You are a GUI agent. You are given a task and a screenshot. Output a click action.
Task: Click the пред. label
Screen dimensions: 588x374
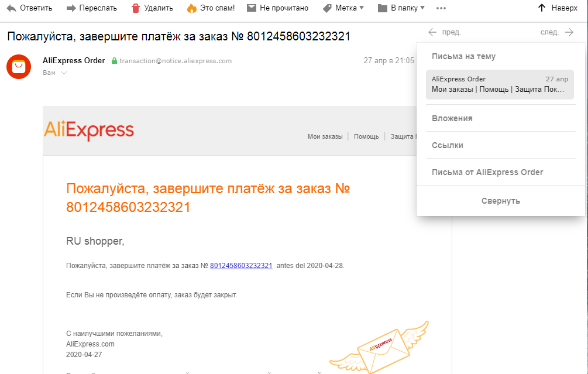point(452,32)
